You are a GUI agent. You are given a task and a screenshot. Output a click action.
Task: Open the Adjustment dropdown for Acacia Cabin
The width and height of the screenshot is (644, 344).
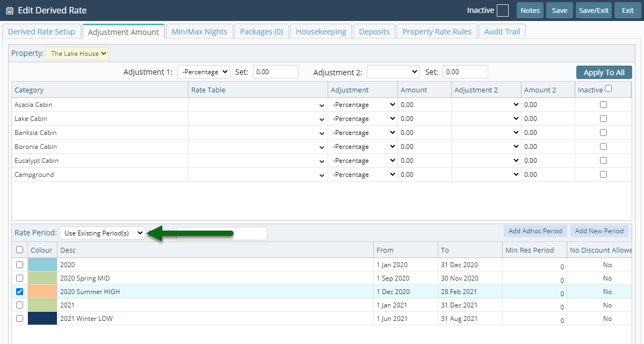point(363,105)
